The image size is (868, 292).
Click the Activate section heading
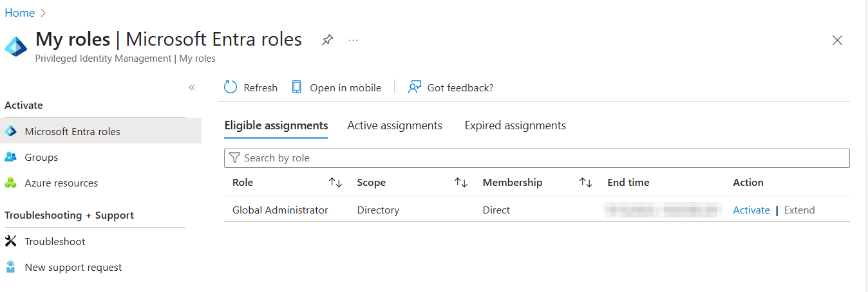[24, 105]
